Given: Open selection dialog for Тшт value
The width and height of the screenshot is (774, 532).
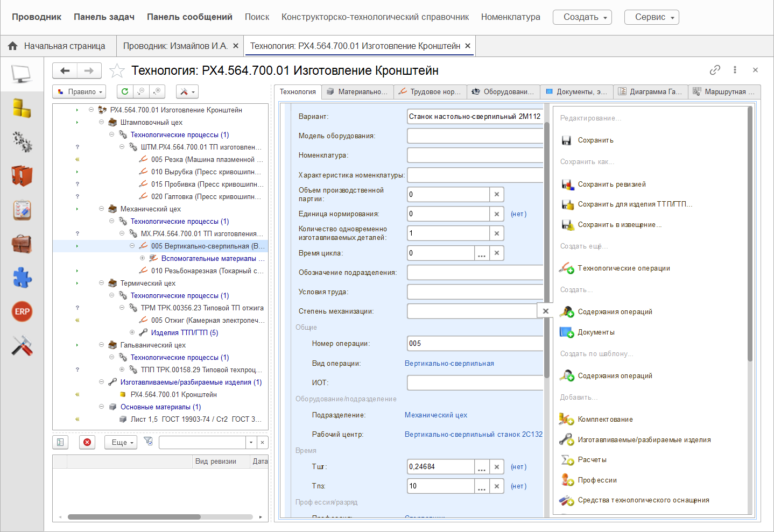Looking at the screenshot, I should 482,467.
